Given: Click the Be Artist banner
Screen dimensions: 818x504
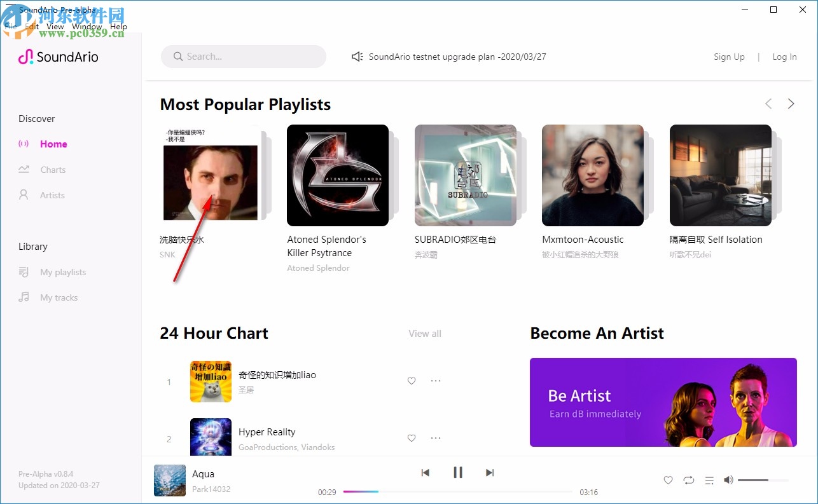Looking at the screenshot, I should [x=663, y=402].
